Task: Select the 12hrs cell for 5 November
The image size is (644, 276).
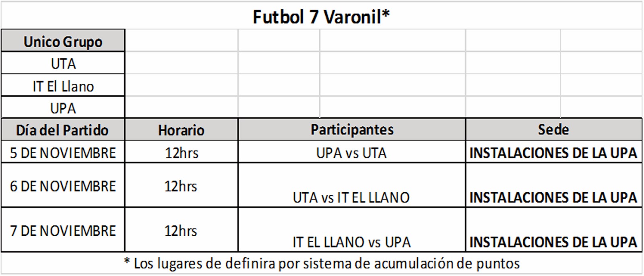Action: pos(182,152)
